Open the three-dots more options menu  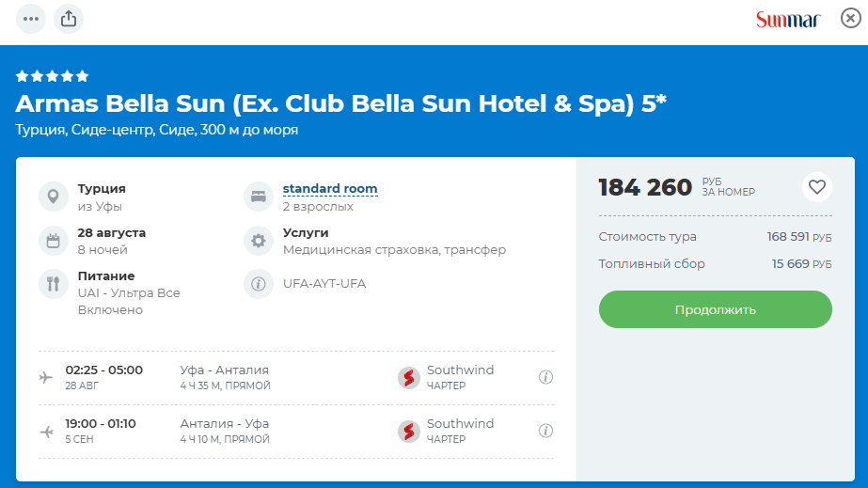31,19
